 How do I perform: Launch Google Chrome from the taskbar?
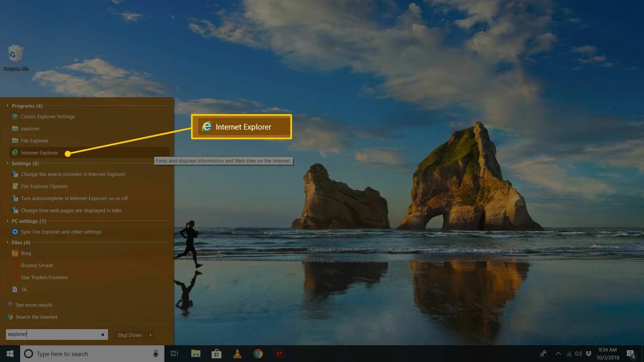258,354
